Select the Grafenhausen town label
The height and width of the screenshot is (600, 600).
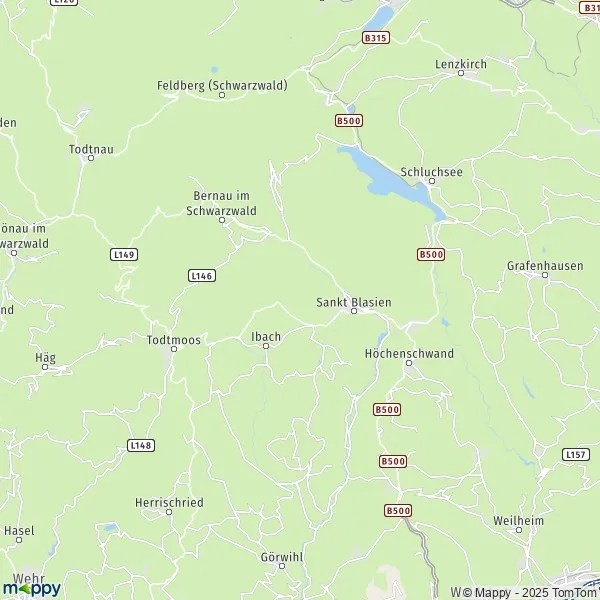pos(545,266)
